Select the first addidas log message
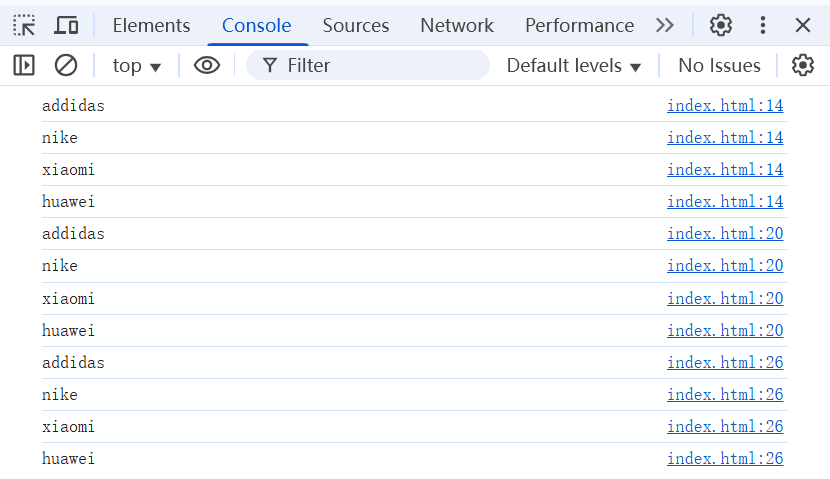Image resolution: width=830 pixels, height=479 pixels. tap(74, 106)
